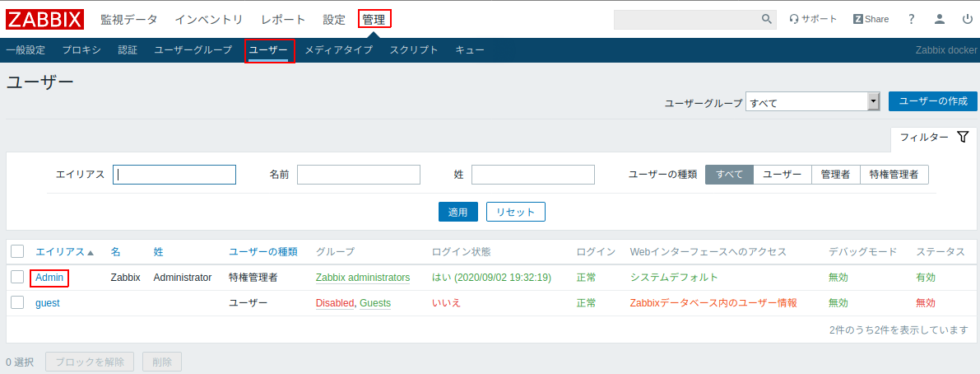Sort by 姓 column header
Viewport: 980px width, 374px height.
click(158, 251)
